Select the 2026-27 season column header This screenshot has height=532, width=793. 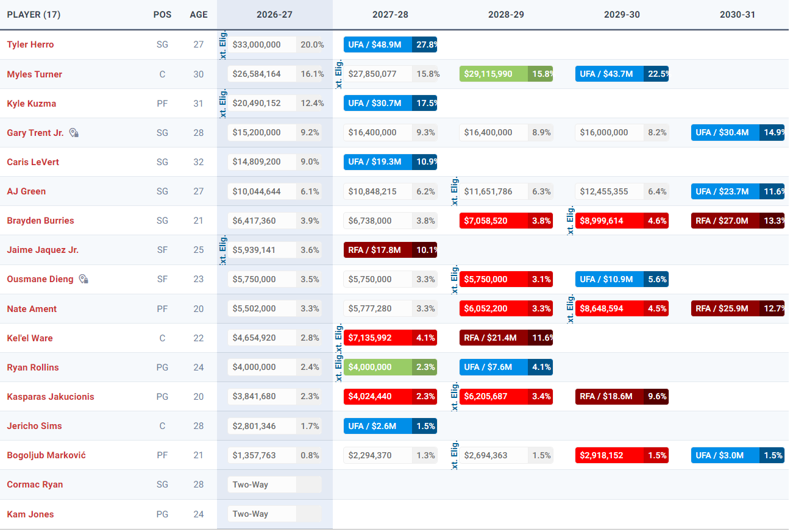point(274,14)
